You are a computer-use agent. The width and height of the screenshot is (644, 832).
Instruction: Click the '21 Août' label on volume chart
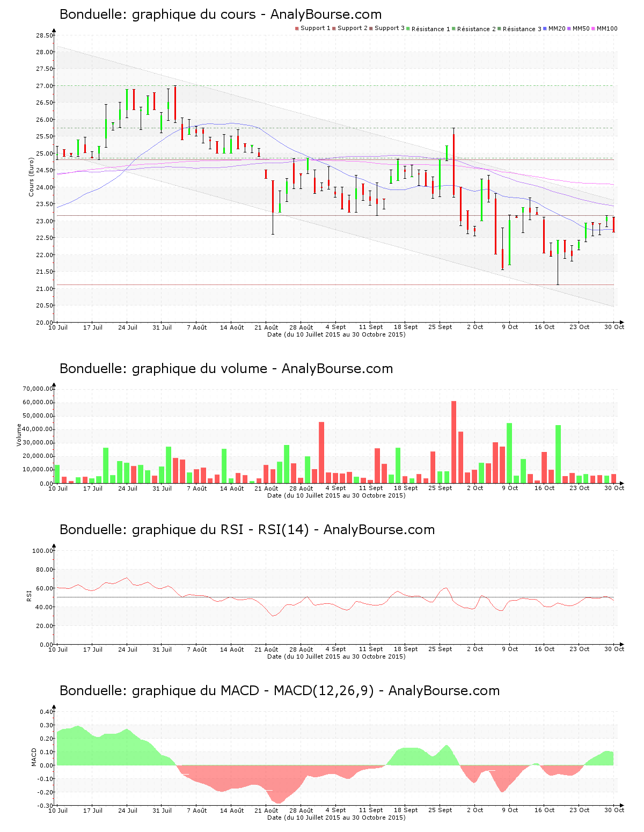(266, 488)
